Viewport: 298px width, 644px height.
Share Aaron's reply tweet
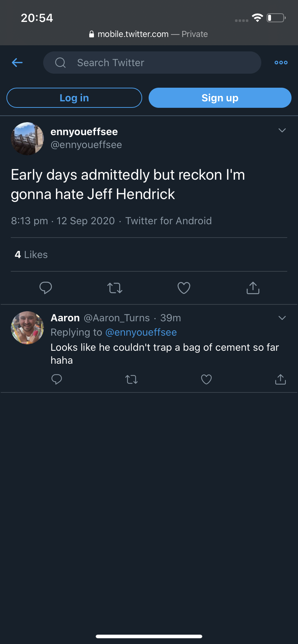(x=280, y=379)
